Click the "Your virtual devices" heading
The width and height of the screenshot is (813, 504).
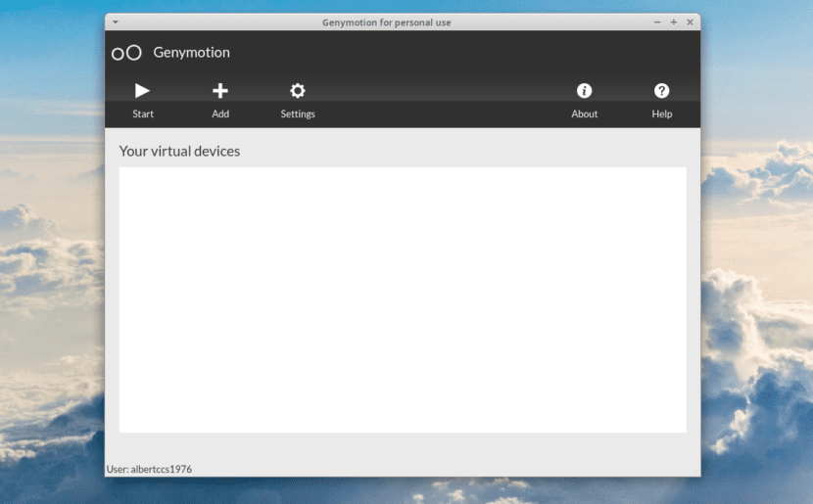pyautogui.click(x=179, y=152)
